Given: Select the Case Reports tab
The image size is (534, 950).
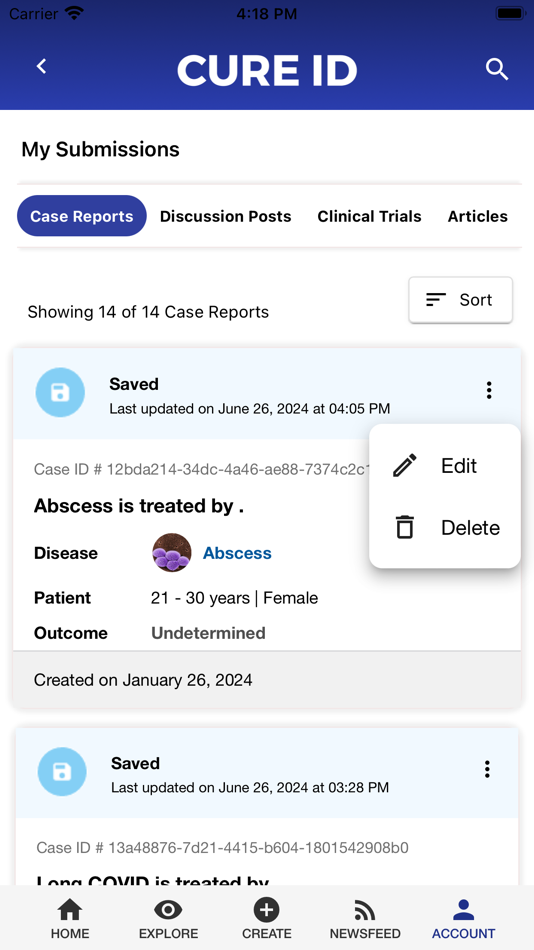Looking at the screenshot, I should tap(82, 216).
